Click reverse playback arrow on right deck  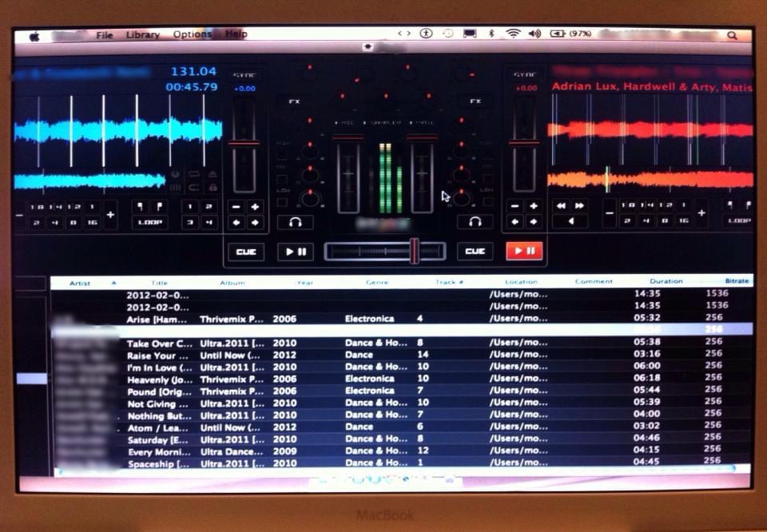tap(570, 221)
